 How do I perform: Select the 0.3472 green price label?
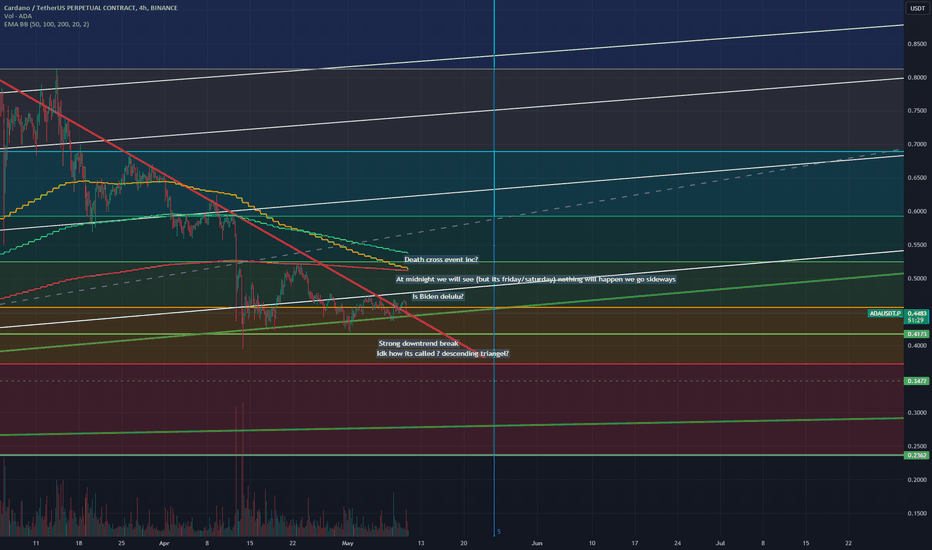coord(917,381)
